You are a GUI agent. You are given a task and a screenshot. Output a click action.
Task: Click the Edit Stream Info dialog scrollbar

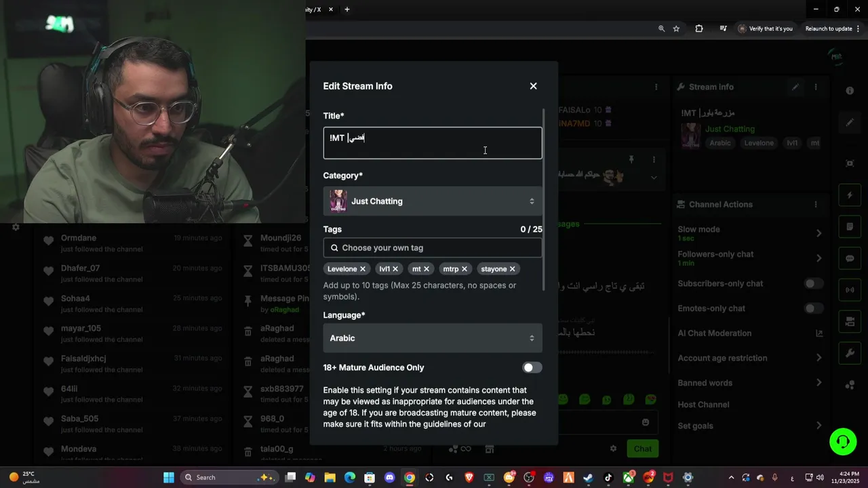pos(544,200)
